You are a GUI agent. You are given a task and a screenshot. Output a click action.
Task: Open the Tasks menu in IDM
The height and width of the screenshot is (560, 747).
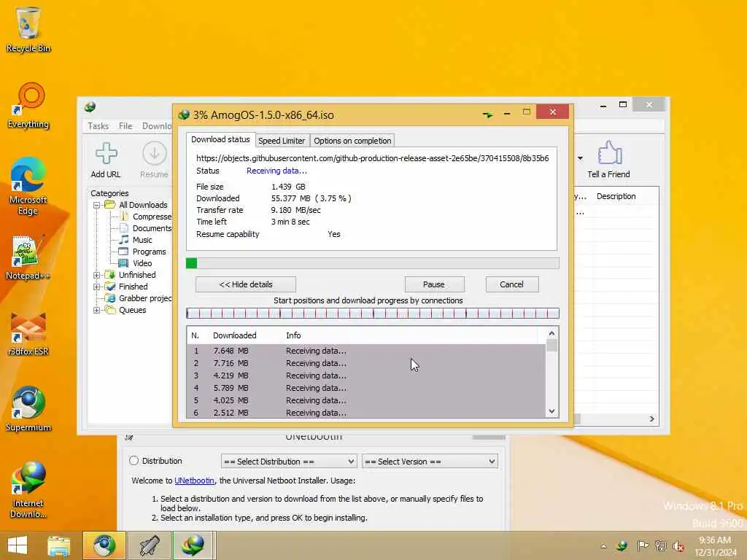(98, 125)
